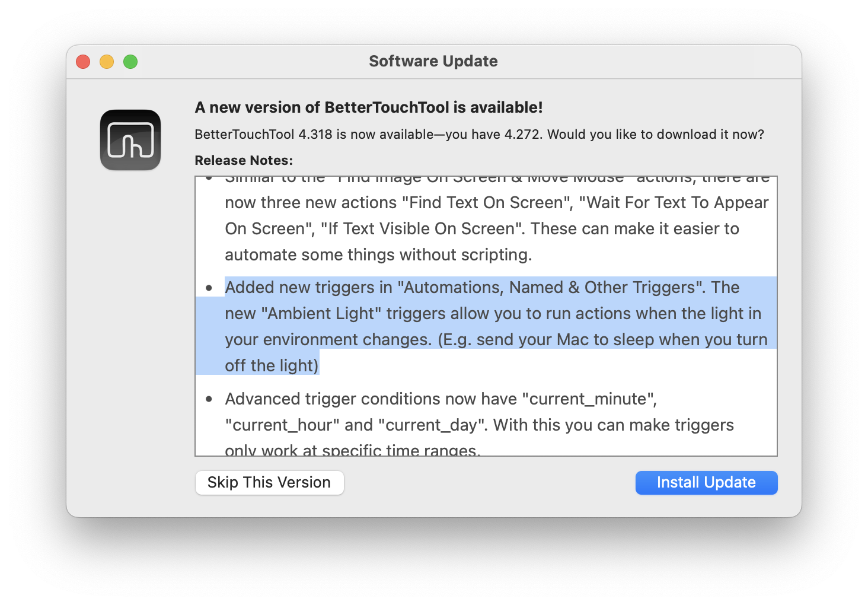Choose Skip This Version
The image size is (868, 605).
269,482
